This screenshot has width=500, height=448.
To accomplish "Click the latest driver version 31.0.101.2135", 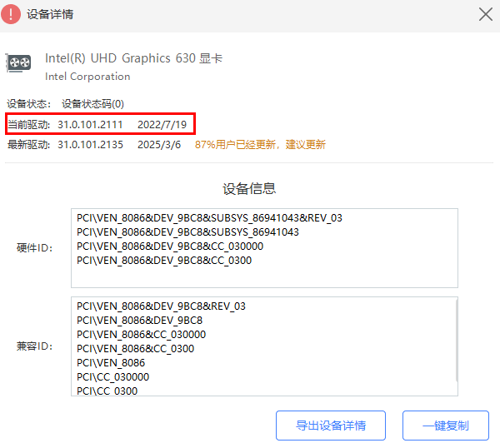I will (90, 145).
